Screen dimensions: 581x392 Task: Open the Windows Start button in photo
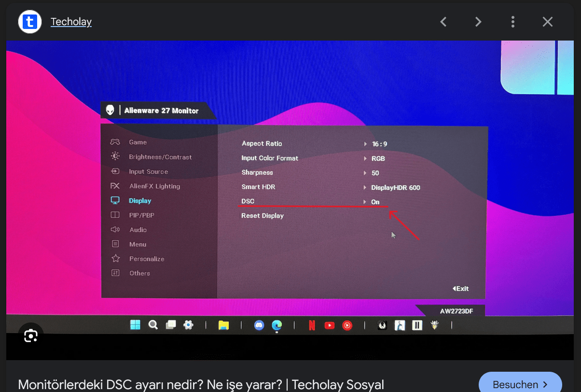[x=136, y=325]
